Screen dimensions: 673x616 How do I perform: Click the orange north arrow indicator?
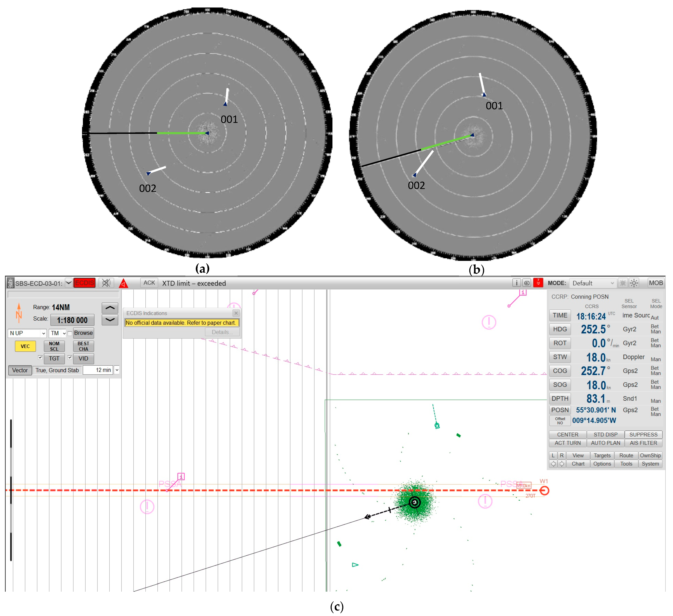19,313
